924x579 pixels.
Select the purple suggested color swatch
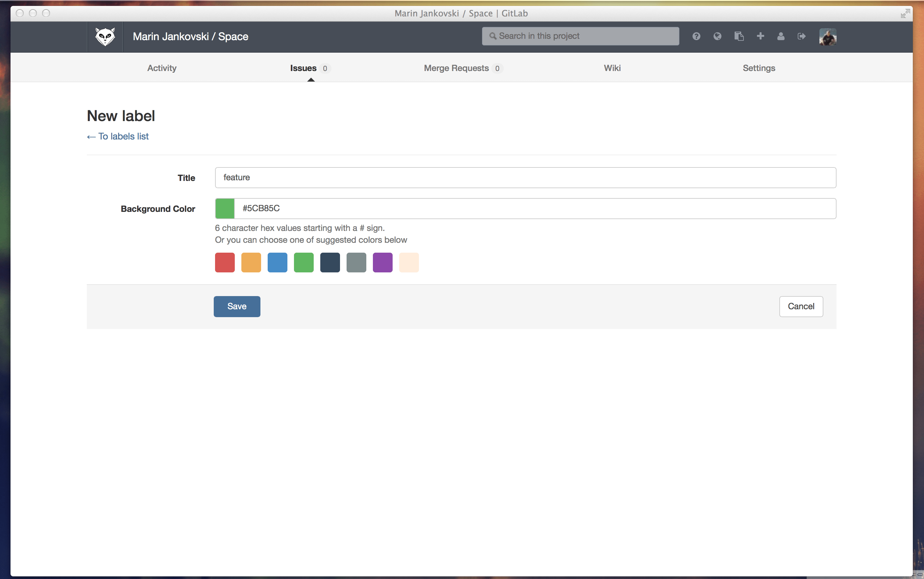pos(383,262)
